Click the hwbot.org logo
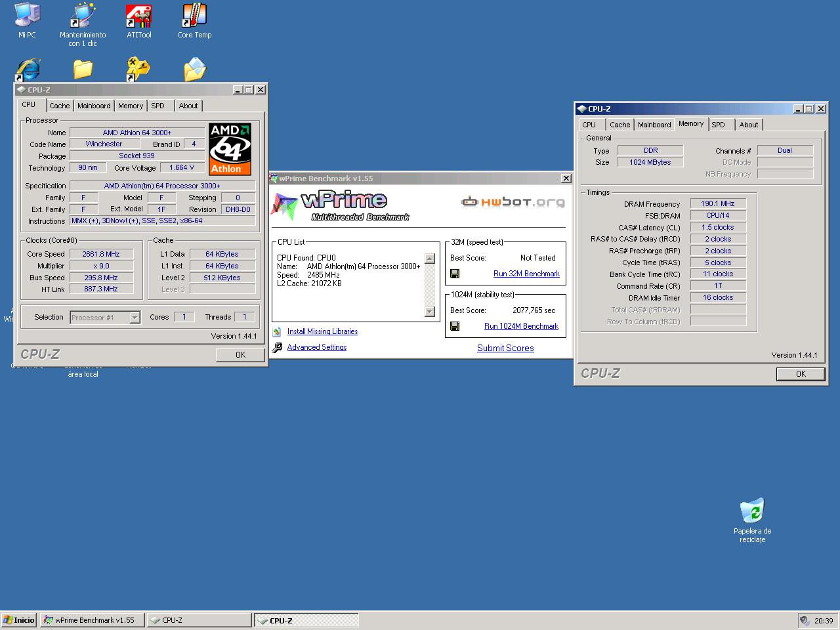The width and height of the screenshot is (840, 630). 513,202
